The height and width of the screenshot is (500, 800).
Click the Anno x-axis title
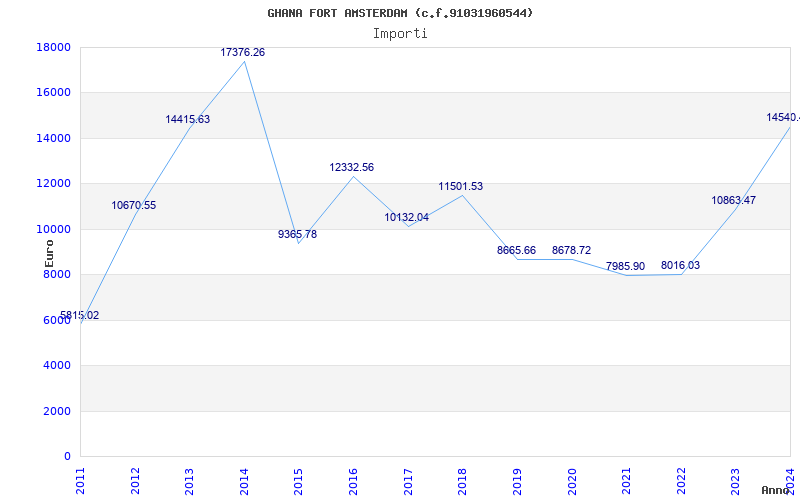[776, 490]
